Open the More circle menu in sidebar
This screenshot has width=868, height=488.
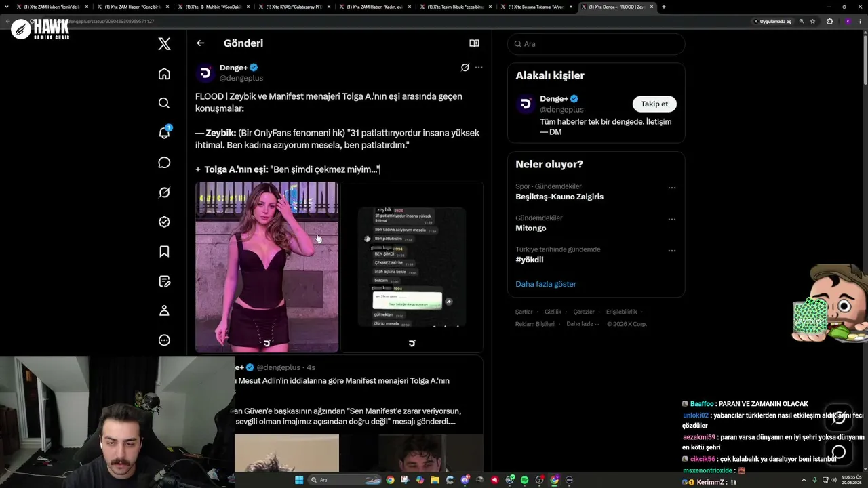coord(164,340)
